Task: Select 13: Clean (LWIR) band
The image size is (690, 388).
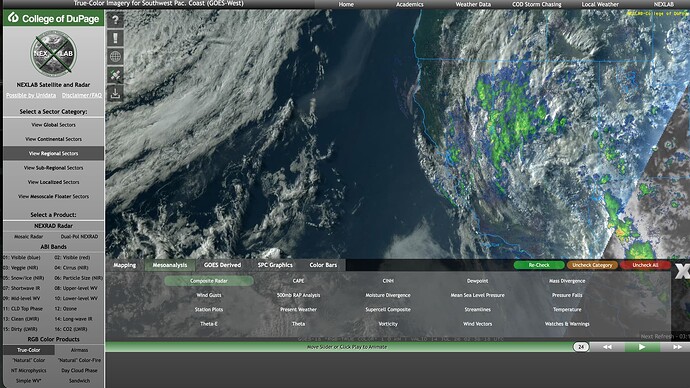Action: (21, 319)
